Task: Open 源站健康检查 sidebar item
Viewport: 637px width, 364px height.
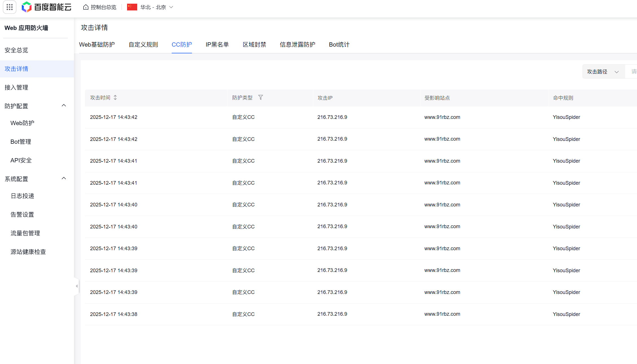Action: pos(28,252)
